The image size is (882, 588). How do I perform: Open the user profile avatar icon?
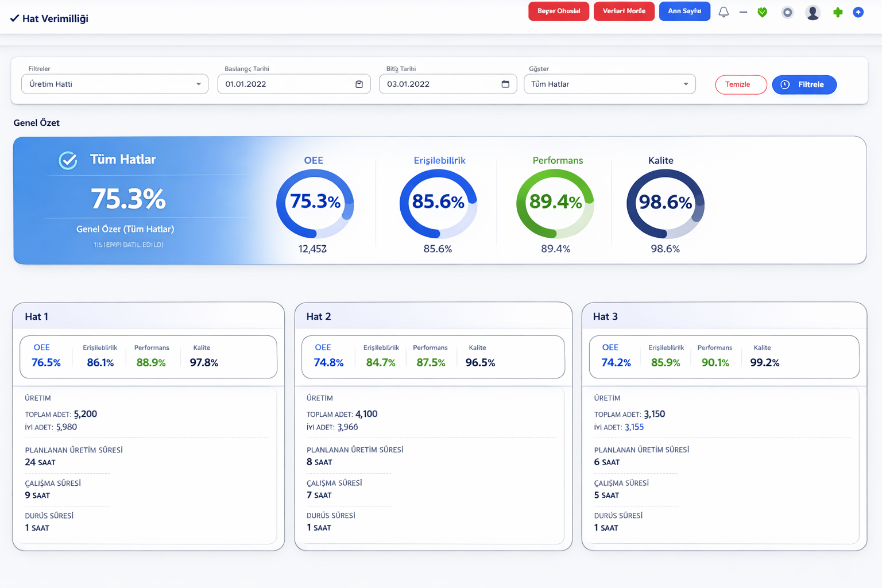coord(813,12)
